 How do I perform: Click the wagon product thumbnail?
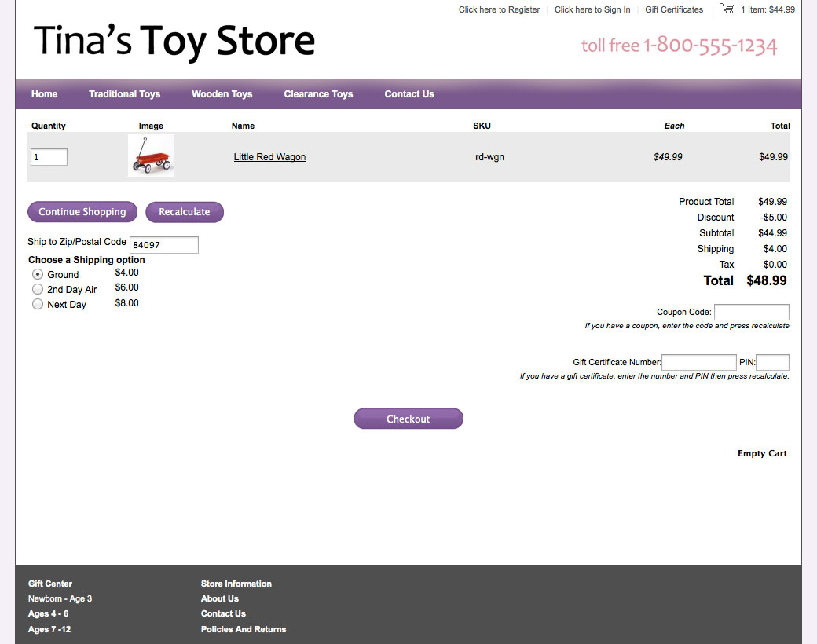click(x=150, y=155)
